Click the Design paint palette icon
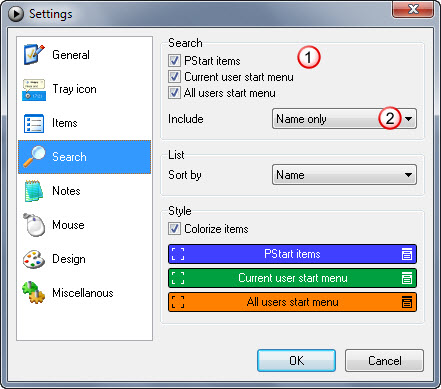The height and width of the screenshot is (389, 441). (x=34, y=259)
